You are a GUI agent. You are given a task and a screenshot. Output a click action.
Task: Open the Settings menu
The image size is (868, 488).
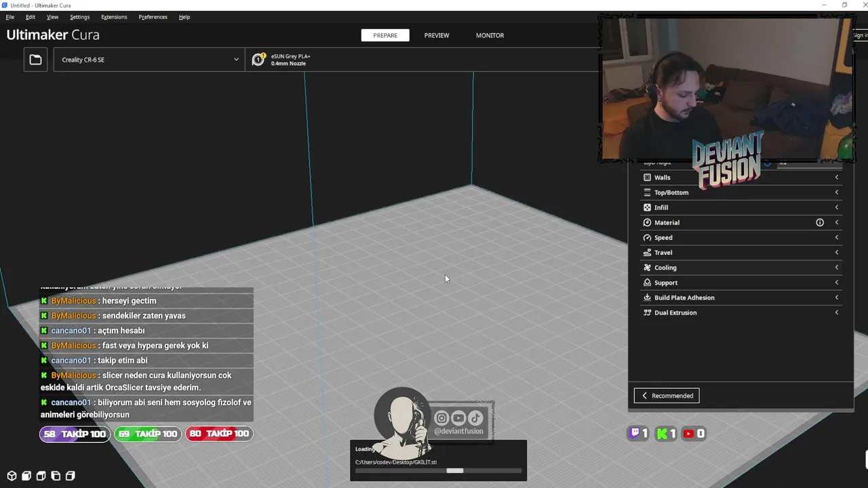pos(79,17)
